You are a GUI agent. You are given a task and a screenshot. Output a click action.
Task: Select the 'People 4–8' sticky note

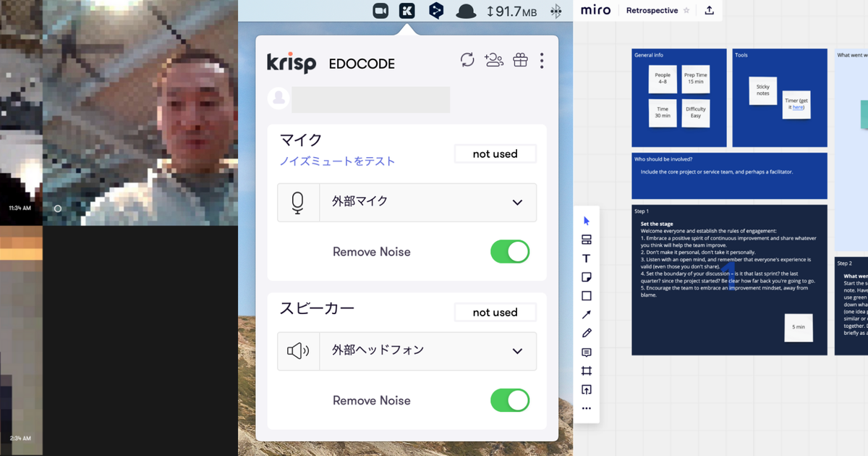pyautogui.click(x=663, y=79)
